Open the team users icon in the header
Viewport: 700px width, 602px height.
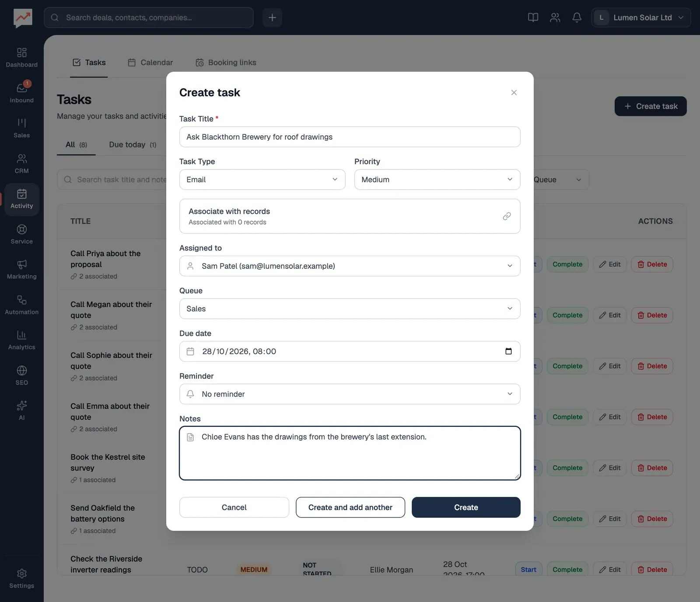555,18
